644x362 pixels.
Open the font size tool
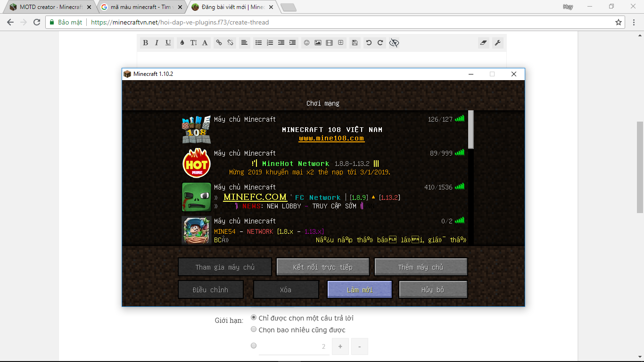[x=193, y=43]
